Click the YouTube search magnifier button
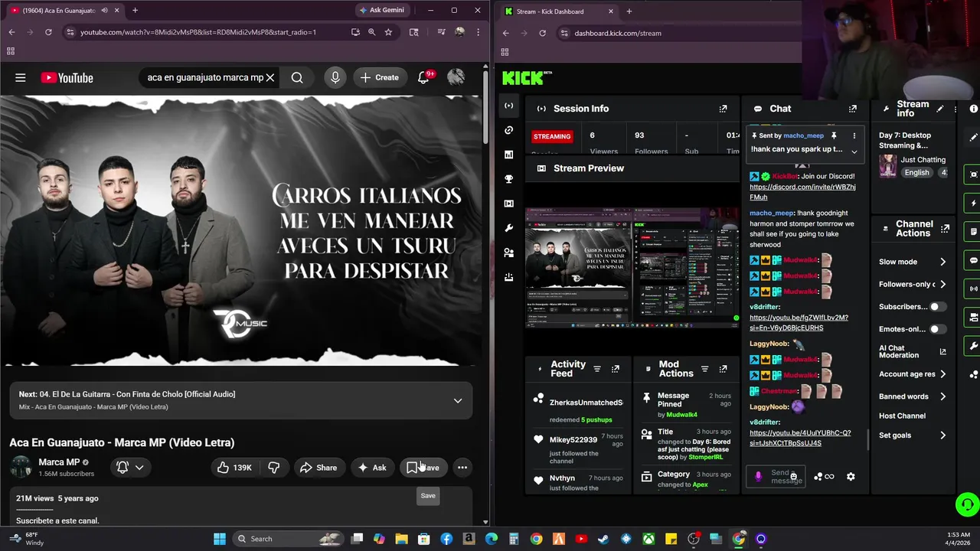This screenshot has height=551, width=980. coord(297,77)
